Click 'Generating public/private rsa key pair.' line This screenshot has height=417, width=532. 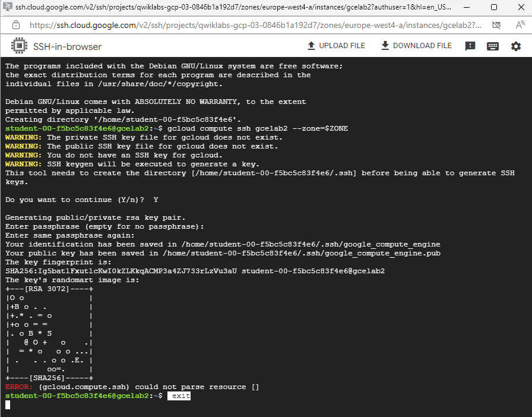(x=96, y=217)
